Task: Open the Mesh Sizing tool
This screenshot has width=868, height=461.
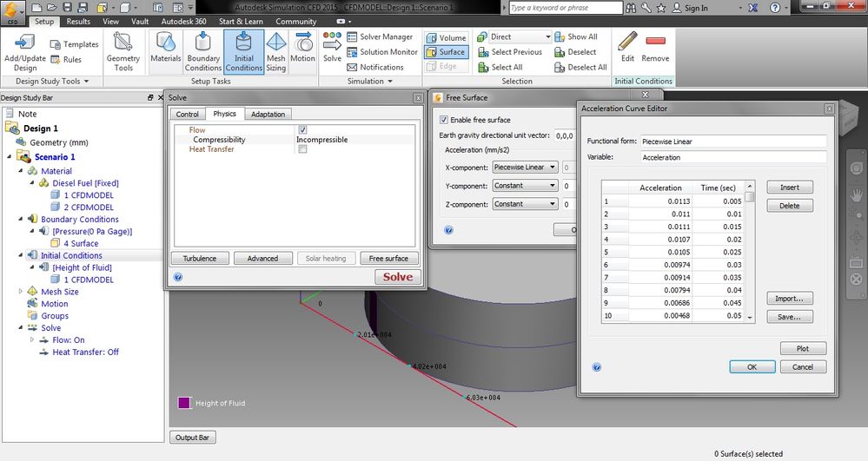Action: click(275, 51)
